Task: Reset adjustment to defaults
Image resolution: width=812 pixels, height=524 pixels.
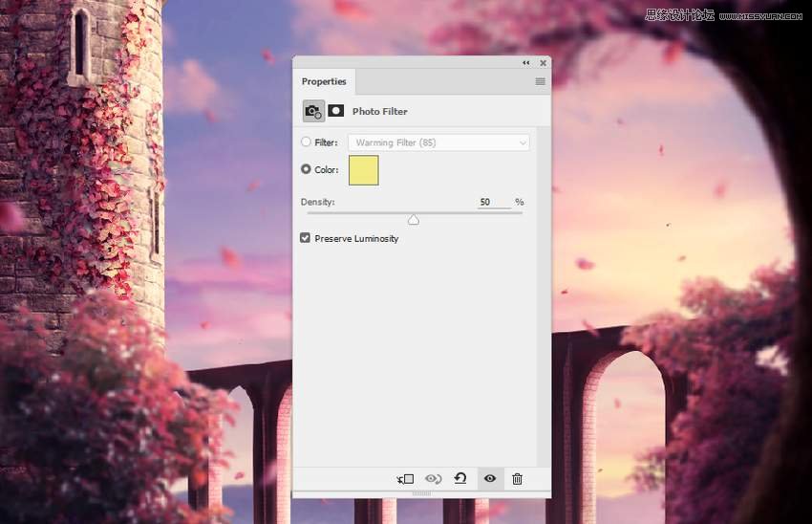Action: point(460,478)
